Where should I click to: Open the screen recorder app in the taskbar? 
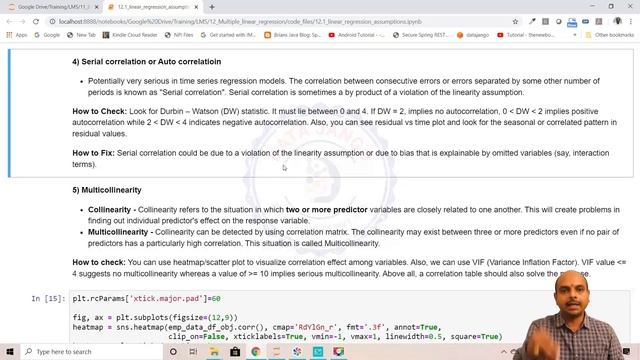point(339,352)
